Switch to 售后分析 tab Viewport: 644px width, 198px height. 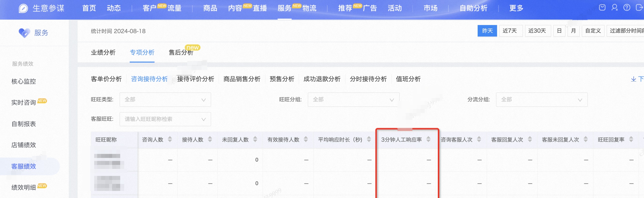[x=181, y=52]
